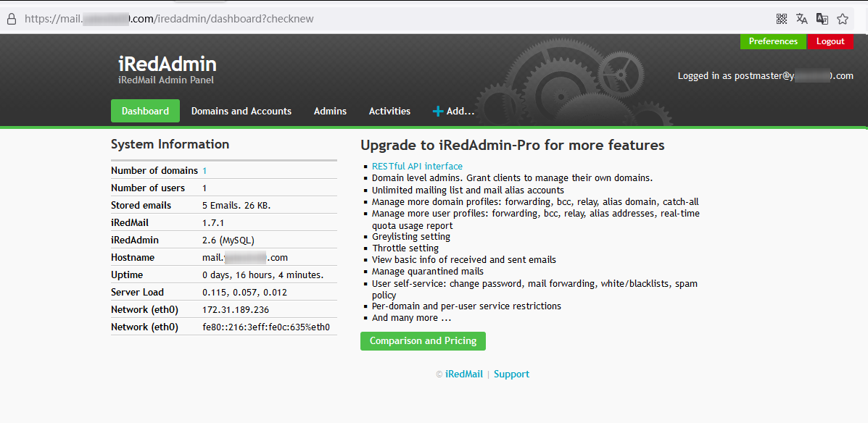
Task: Click the number of domains value link
Action: click(x=204, y=171)
